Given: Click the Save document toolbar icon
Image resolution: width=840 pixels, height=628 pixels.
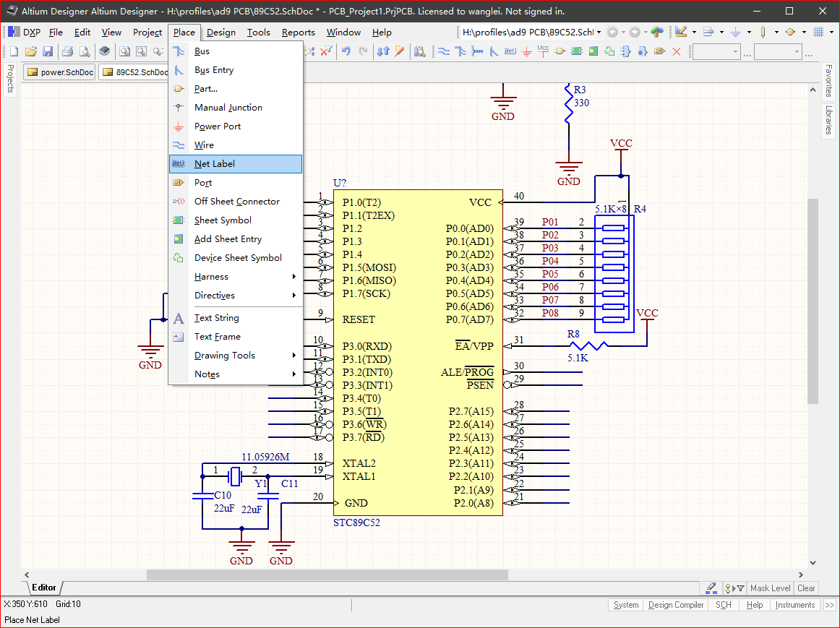Looking at the screenshot, I should pyautogui.click(x=48, y=51).
